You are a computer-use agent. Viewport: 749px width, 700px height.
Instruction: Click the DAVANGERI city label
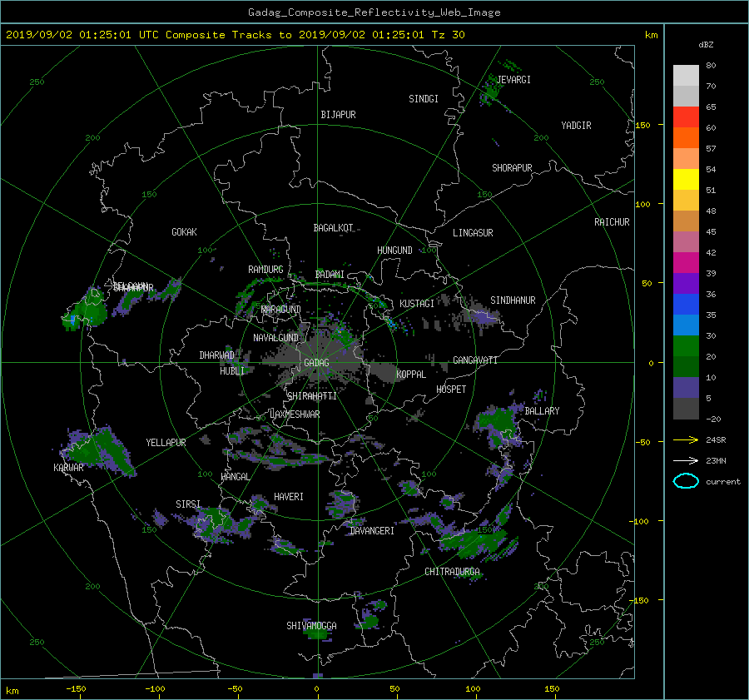coord(372,531)
